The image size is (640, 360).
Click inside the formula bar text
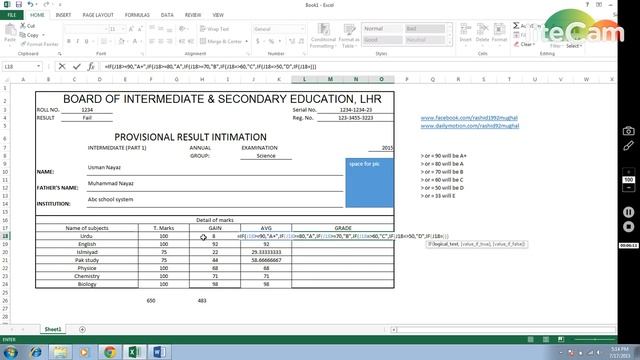(x=210, y=66)
